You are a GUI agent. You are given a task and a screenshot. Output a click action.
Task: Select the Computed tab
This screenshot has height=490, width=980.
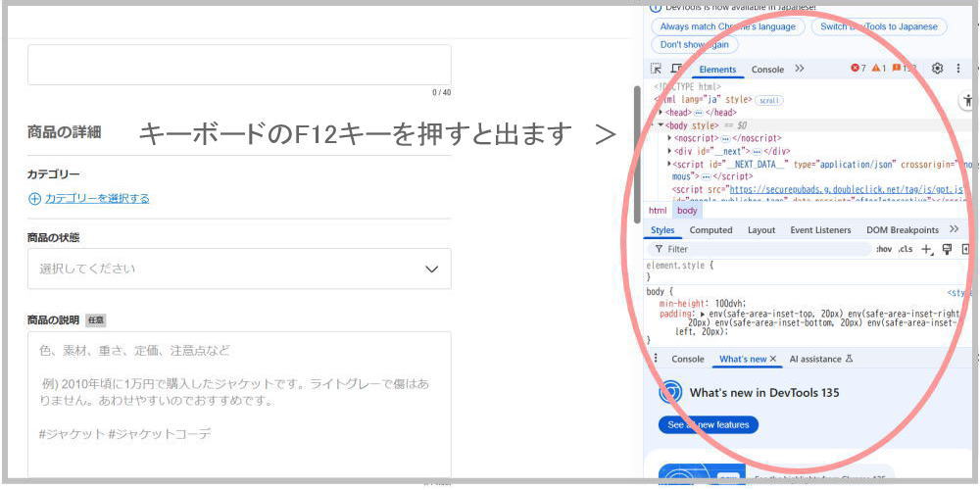(x=710, y=230)
